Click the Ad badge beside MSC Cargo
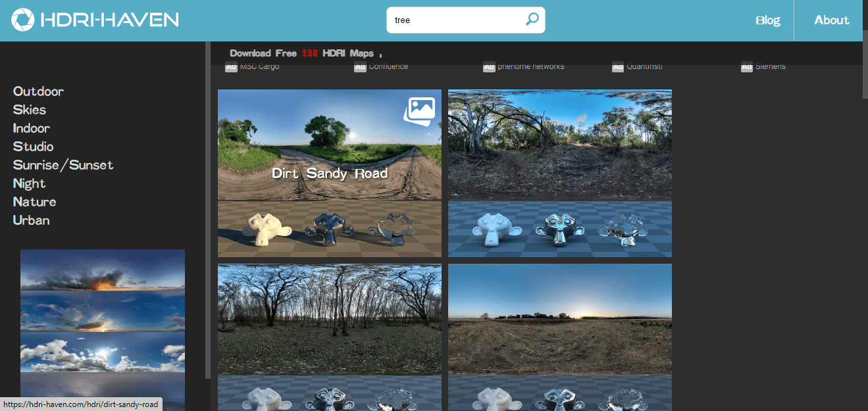 tap(231, 66)
